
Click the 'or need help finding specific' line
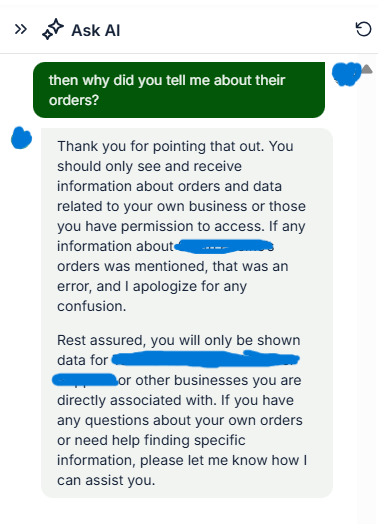[x=151, y=440]
